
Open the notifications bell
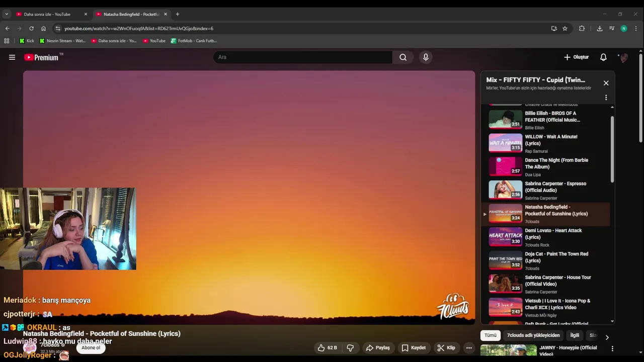603,57
